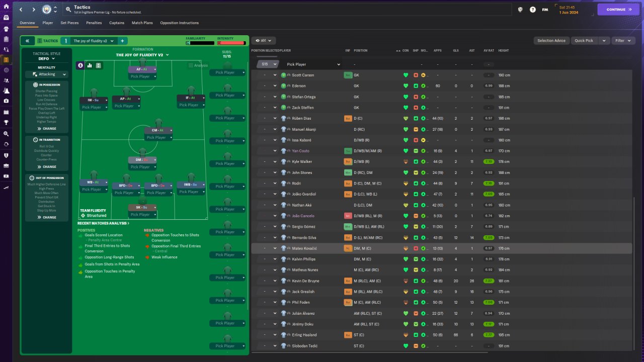This screenshot has width=644, height=362.
Task: Select the player view icon on pitch
Action: [80, 65]
